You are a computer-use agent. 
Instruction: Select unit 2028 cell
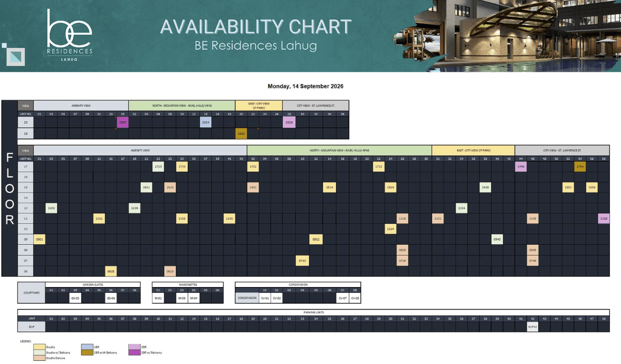coord(289,122)
